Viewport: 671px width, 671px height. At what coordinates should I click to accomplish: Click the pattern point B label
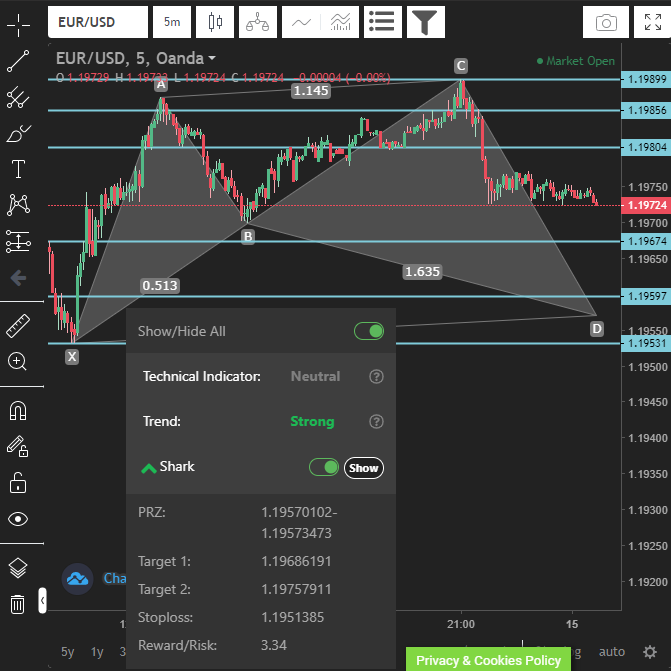[248, 237]
